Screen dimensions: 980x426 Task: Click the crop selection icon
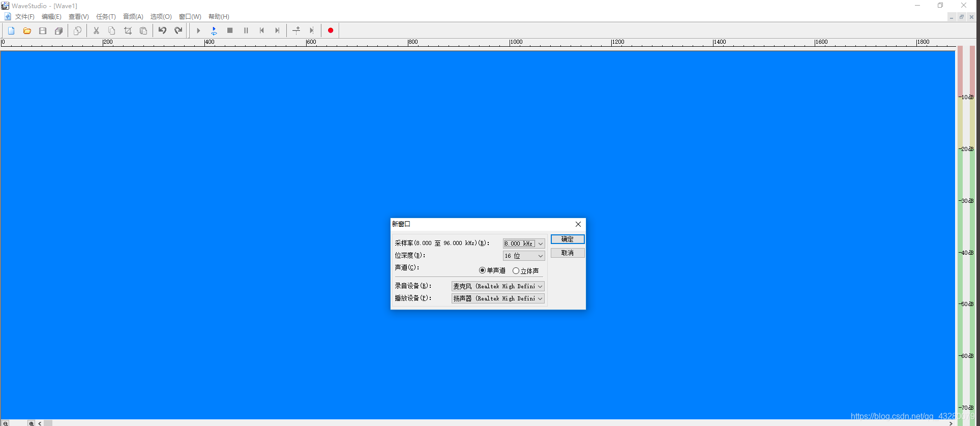click(x=128, y=31)
